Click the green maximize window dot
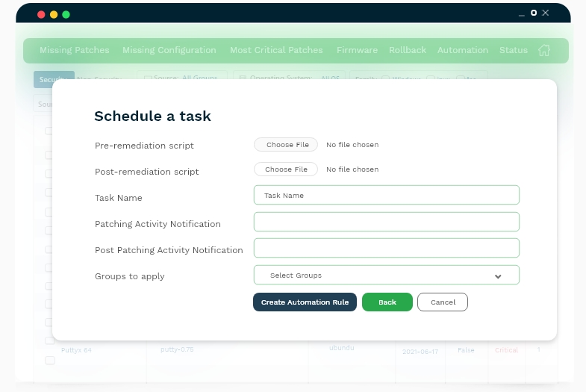586x392 pixels. pyautogui.click(x=66, y=15)
